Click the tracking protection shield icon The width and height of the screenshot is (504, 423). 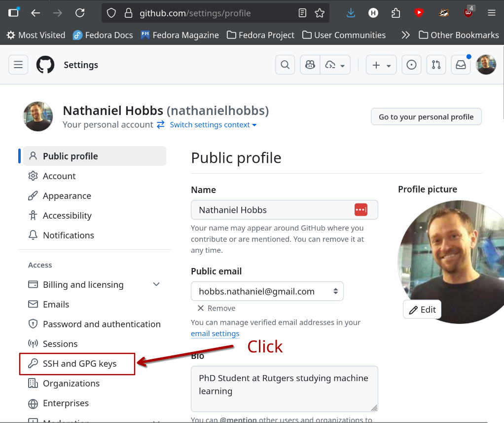[111, 13]
